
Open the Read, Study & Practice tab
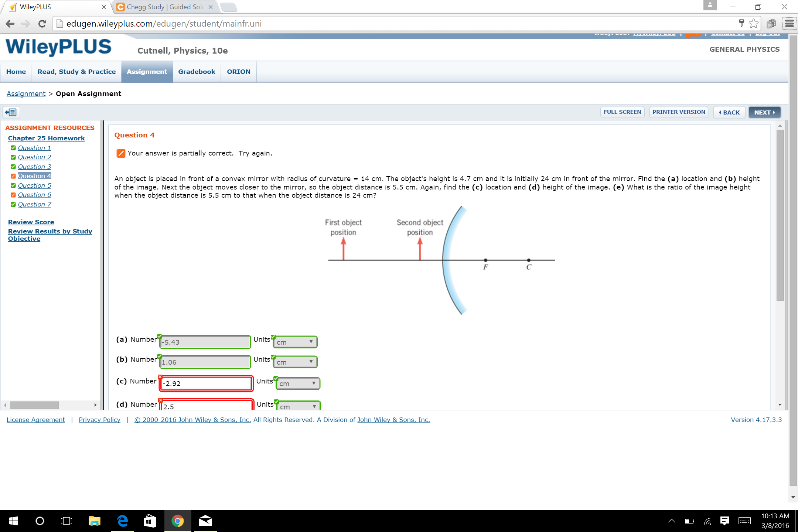[x=76, y=72]
